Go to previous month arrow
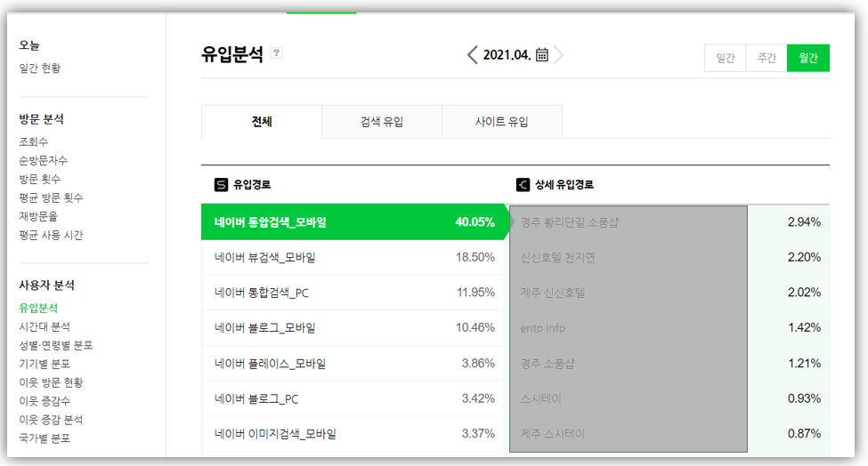The image size is (868, 466). coord(472,55)
